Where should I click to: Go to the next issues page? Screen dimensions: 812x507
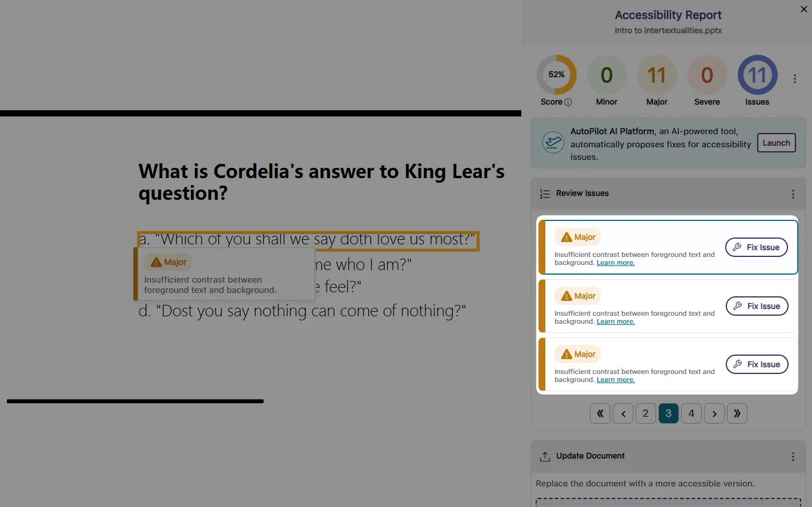714,413
